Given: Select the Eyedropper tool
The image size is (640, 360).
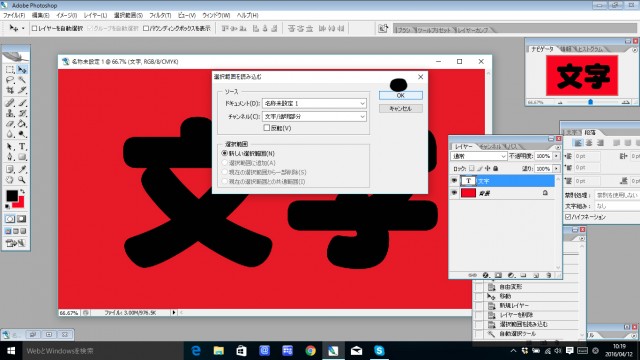Looking at the screenshot, I should (22, 169).
